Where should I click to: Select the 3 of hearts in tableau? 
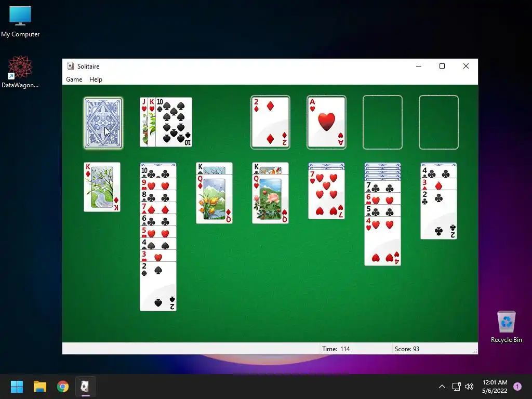pyautogui.click(x=158, y=256)
